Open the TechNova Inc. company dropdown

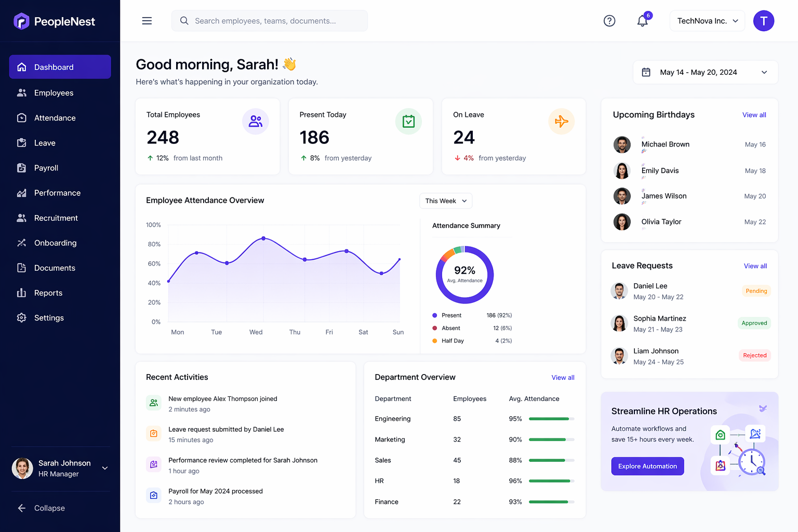point(707,21)
